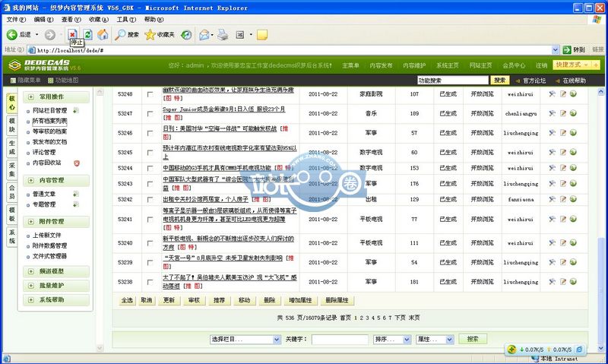The width and height of the screenshot is (608, 364).
Task: Click the green preview icon for row 53247
Action: click(573, 113)
